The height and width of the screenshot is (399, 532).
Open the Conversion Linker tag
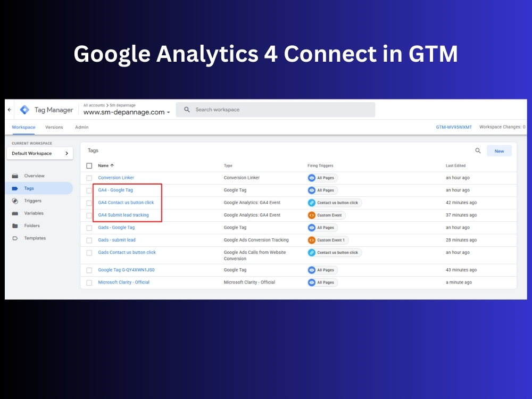116,178
